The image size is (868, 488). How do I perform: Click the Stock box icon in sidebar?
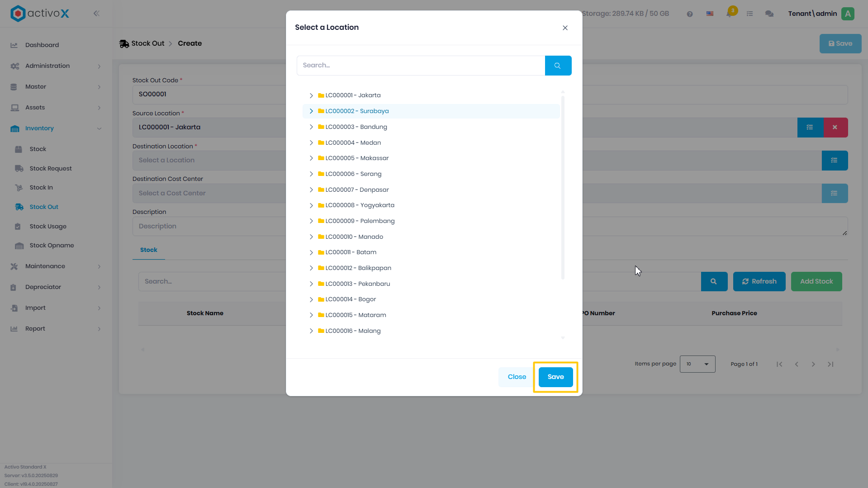[x=19, y=149]
